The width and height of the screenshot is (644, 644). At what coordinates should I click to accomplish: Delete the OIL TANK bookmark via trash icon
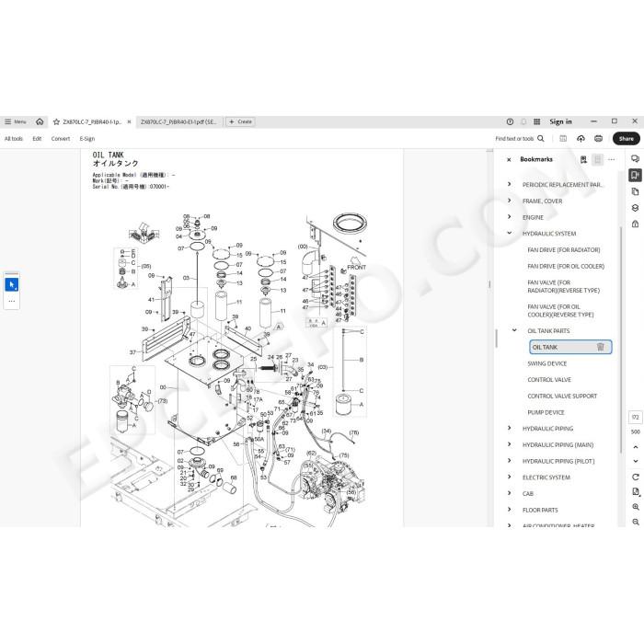(x=600, y=347)
